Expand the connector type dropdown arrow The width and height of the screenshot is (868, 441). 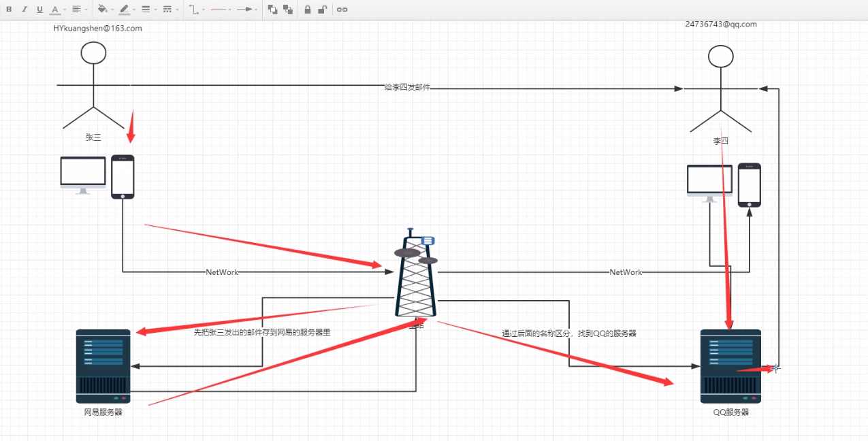[203, 10]
